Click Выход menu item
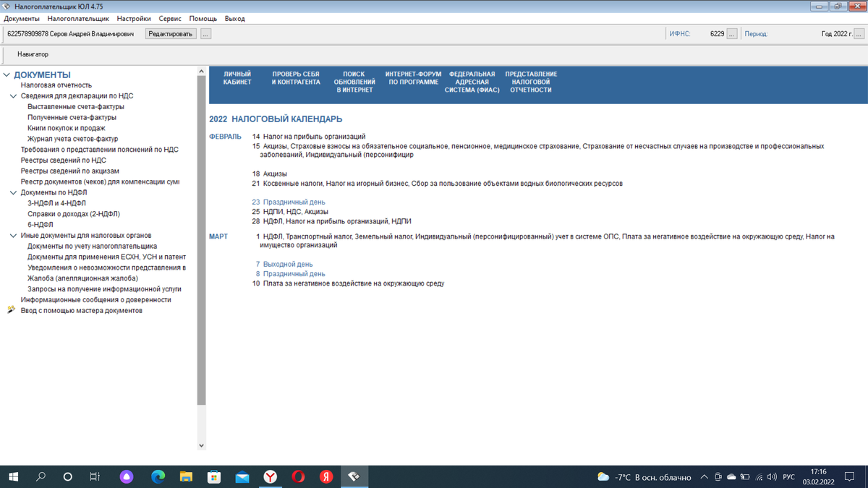The width and height of the screenshot is (868, 488). (x=234, y=19)
